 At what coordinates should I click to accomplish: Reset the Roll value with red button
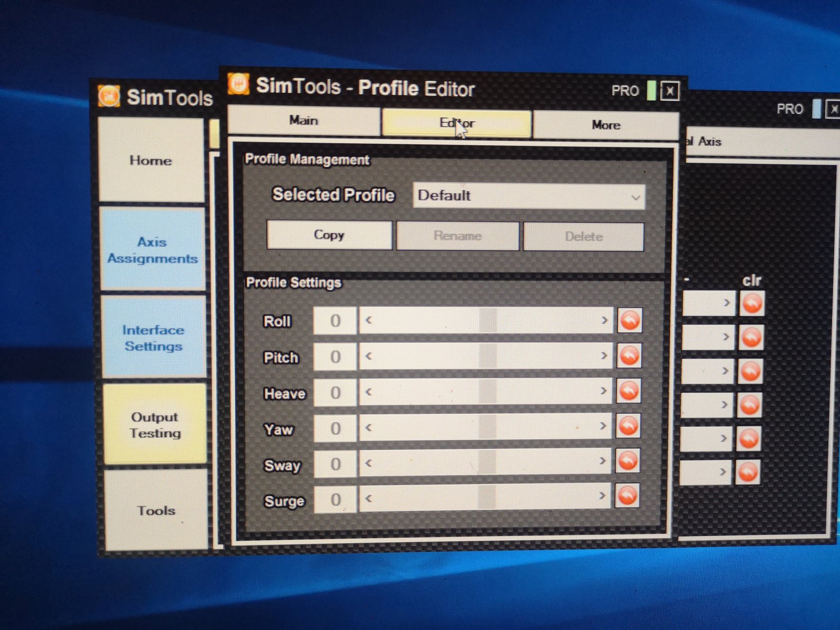point(629,320)
